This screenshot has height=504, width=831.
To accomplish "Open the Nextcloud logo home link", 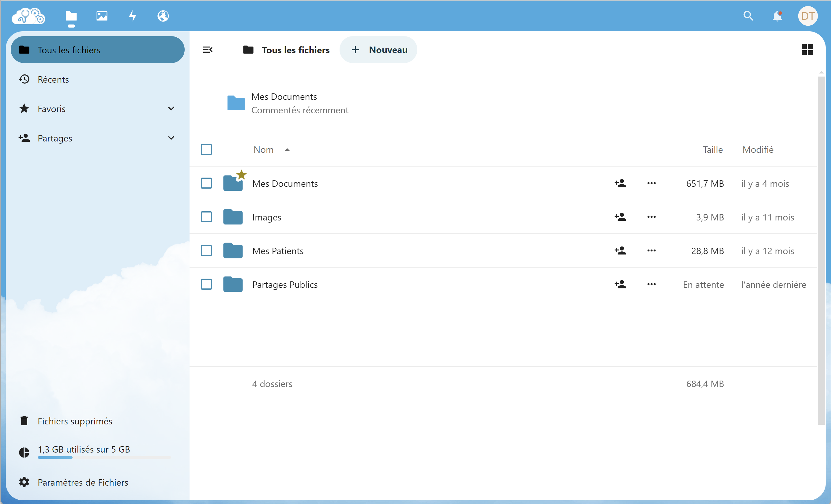I will (28, 16).
